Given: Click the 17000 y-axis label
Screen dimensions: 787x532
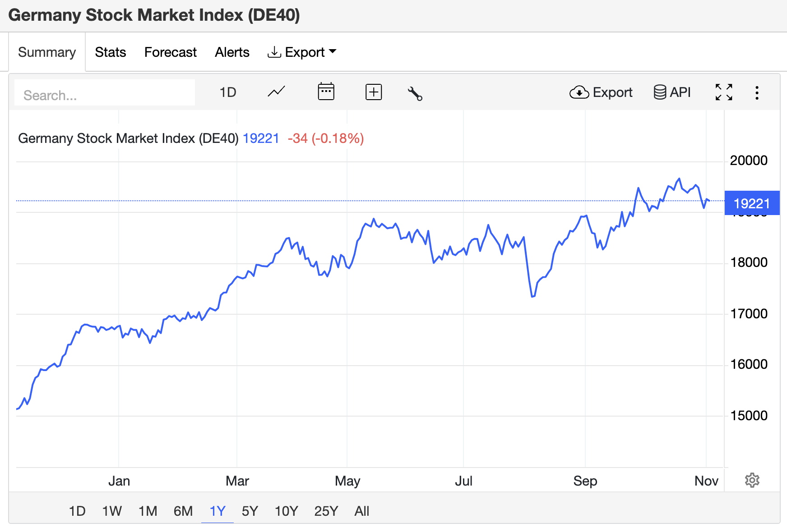Looking at the screenshot, I should tap(749, 314).
